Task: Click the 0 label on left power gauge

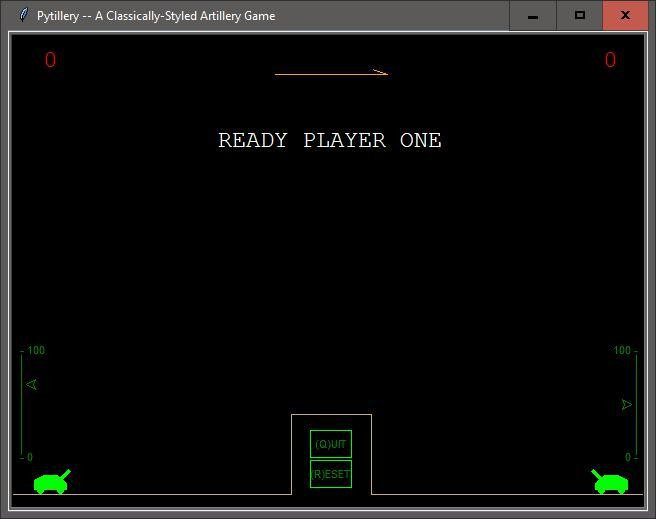Action: 30,457
